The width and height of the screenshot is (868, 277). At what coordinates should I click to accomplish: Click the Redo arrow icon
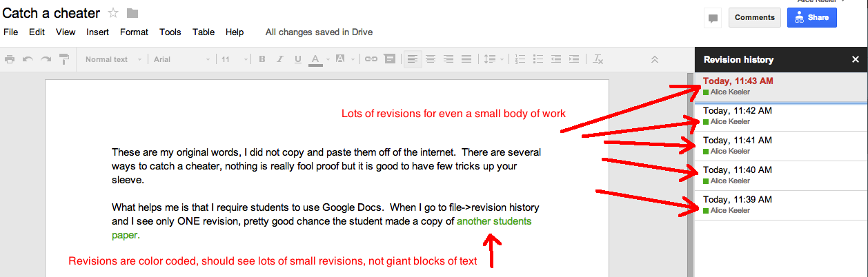46,59
